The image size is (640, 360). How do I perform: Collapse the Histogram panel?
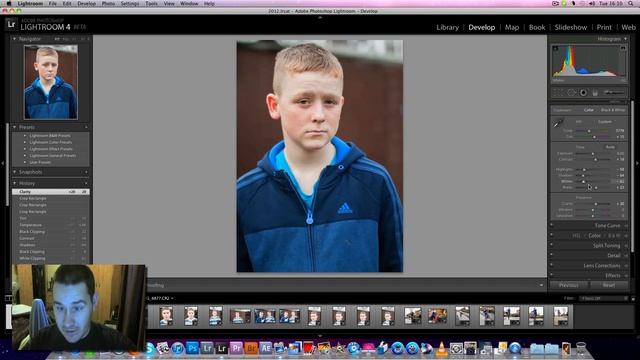pos(626,39)
